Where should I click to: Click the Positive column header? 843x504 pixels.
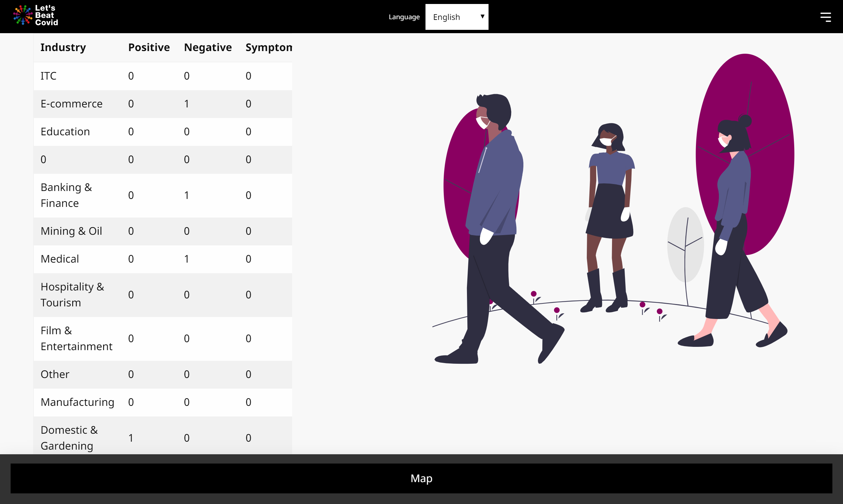click(x=149, y=47)
